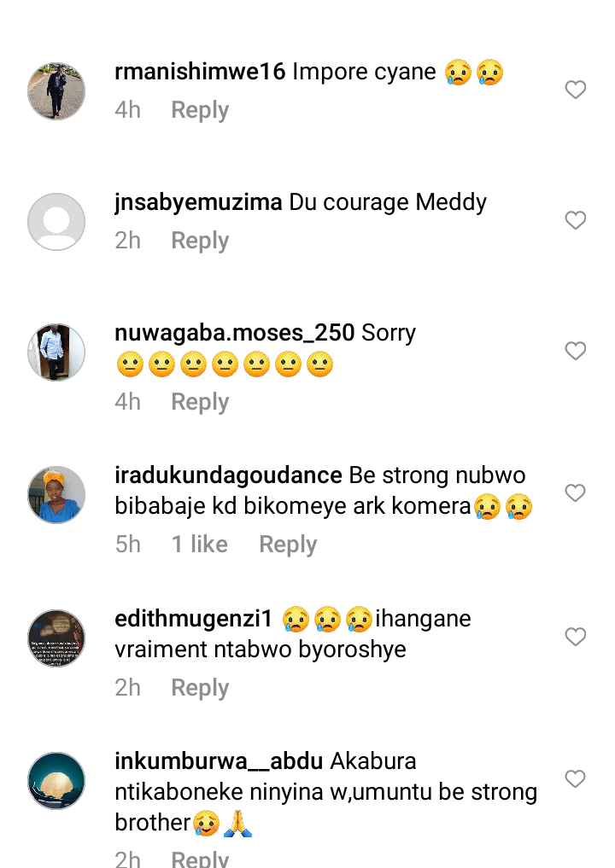Reply to jnsabyemuzima's comment

200,241
